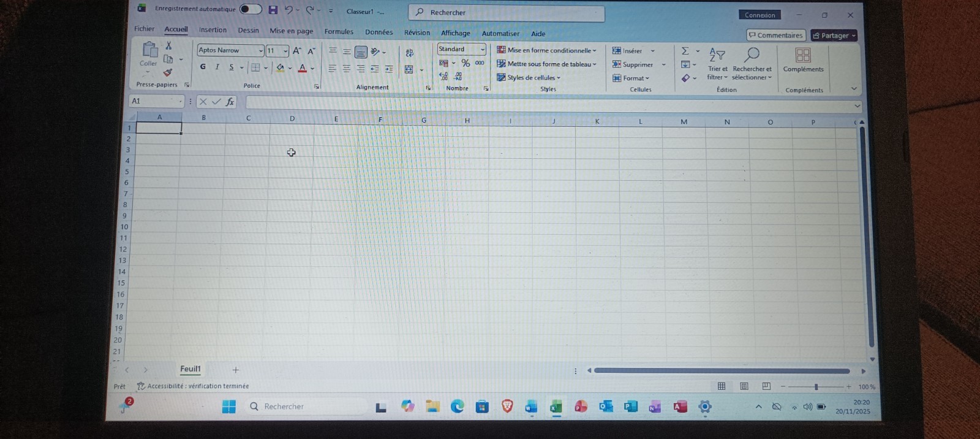Toggle wrap text button
Screen dimensions: 980x439
410,53
